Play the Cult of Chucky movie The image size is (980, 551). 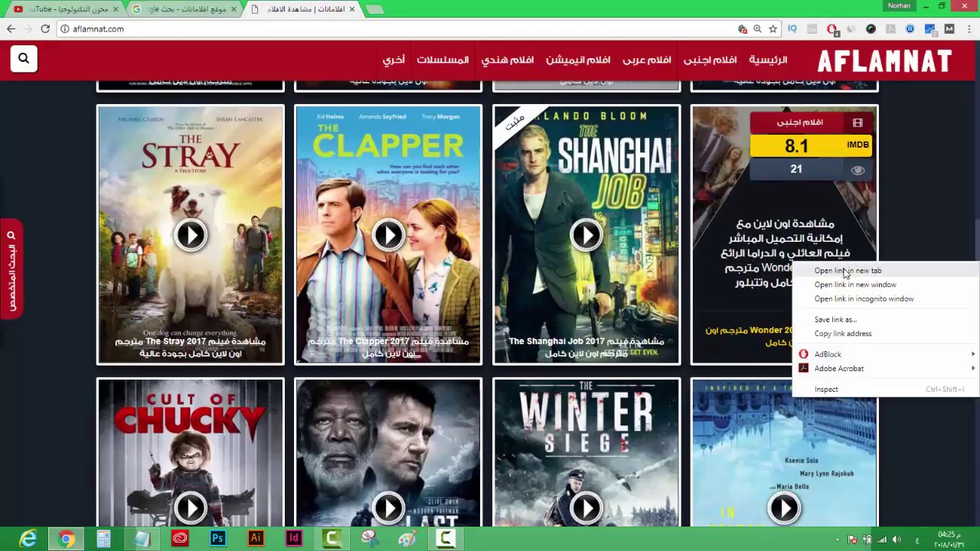pyautogui.click(x=191, y=508)
